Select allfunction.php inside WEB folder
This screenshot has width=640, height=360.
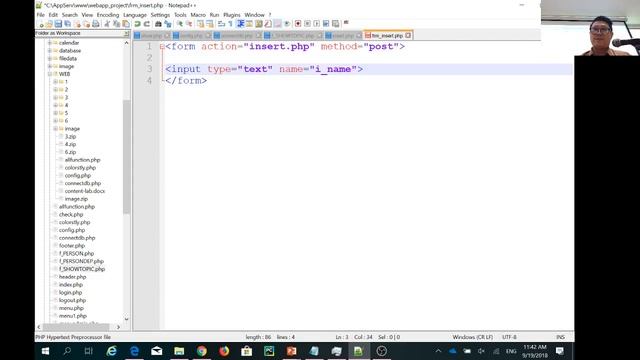click(x=82, y=160)
